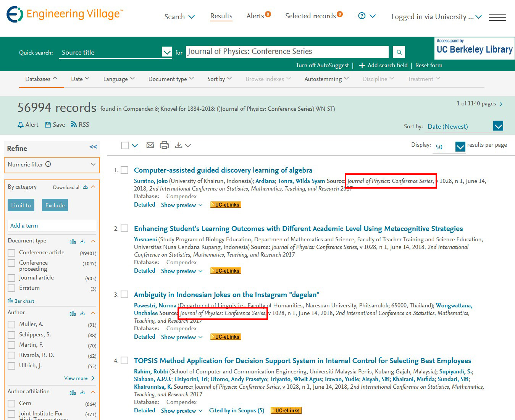Click the Save search icon
515x420 pixels.
coord(48,124)
